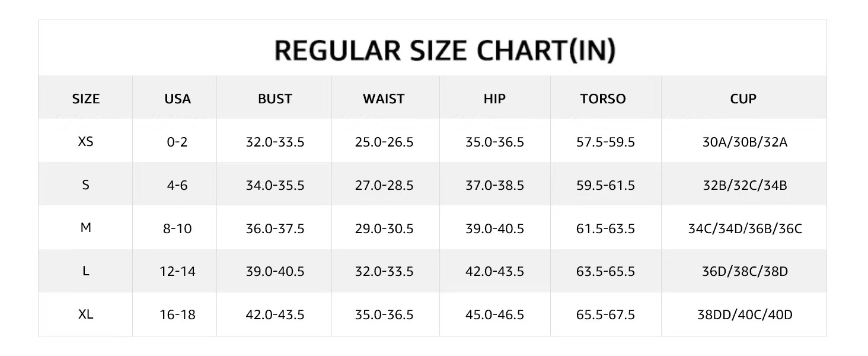Viewport: 868px width, 356px height.
Task: Select torso measurement 57.5-59.5
Action: (x=605, y=142)
